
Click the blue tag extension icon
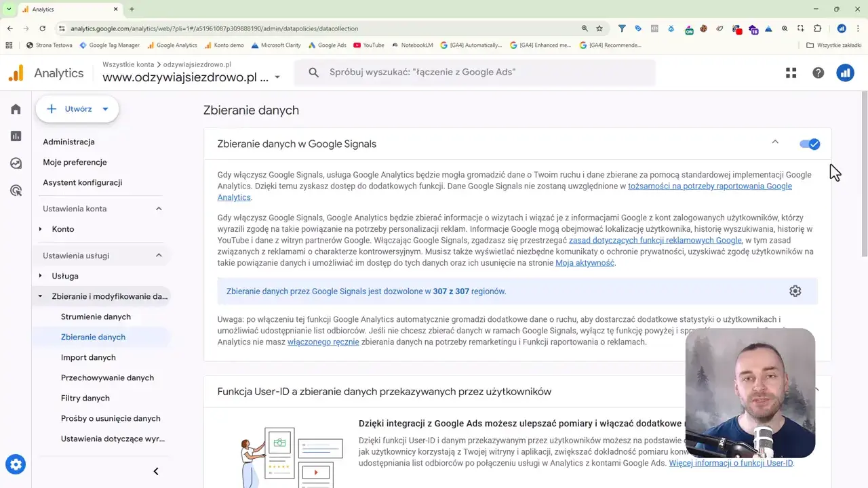coord(638,28)
